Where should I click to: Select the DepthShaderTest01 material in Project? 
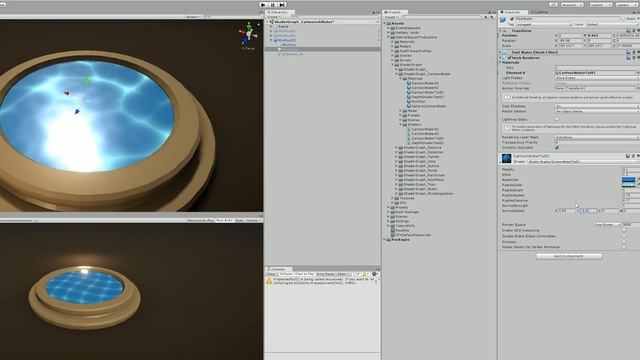(x=428, y=97)
